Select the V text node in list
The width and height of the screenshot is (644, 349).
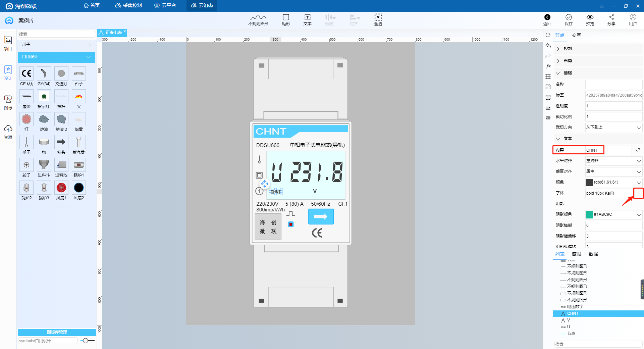[x=568, y=320]
